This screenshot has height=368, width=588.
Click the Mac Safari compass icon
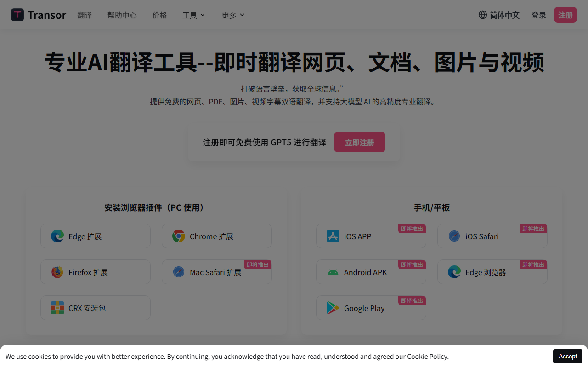pos(179,272)
